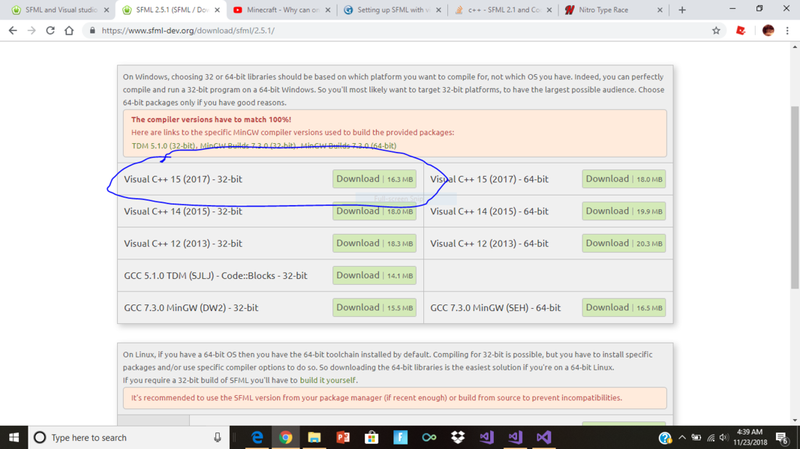The height and width of the screenshot is (449, 800).
Task: Click the Cortana circle icon
Action: (x=40, y=437)
